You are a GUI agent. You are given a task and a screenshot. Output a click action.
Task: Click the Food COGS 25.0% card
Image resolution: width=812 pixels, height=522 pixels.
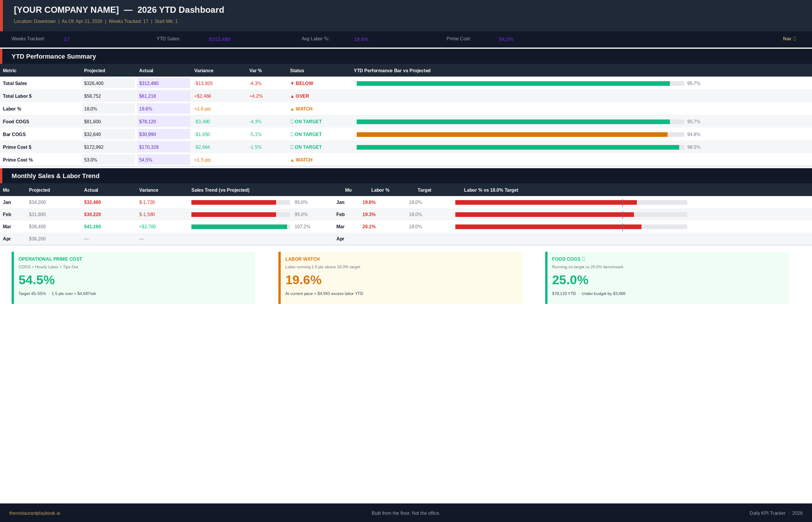click(x=667, y=278)
